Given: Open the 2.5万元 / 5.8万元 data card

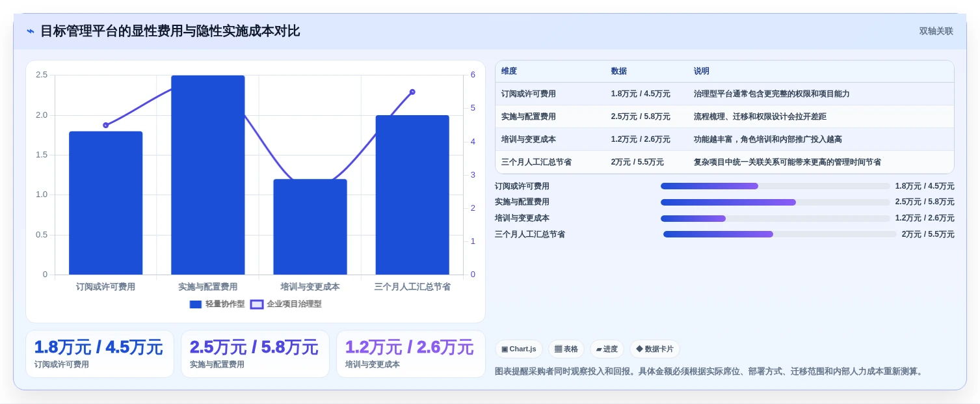Looking at the screenshot, I should pos(255,354).
